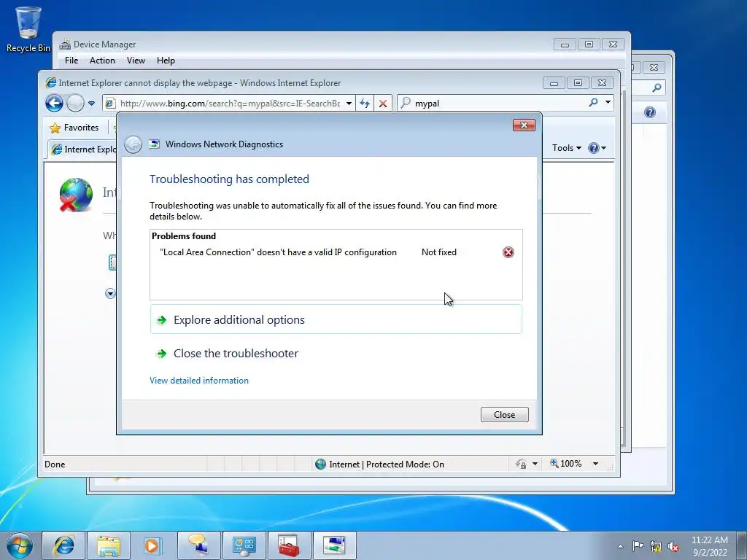The height and width of the screenshot is (560, 747).
Task: Click the Action Center flag tray icon
Action: click(638, 546)
